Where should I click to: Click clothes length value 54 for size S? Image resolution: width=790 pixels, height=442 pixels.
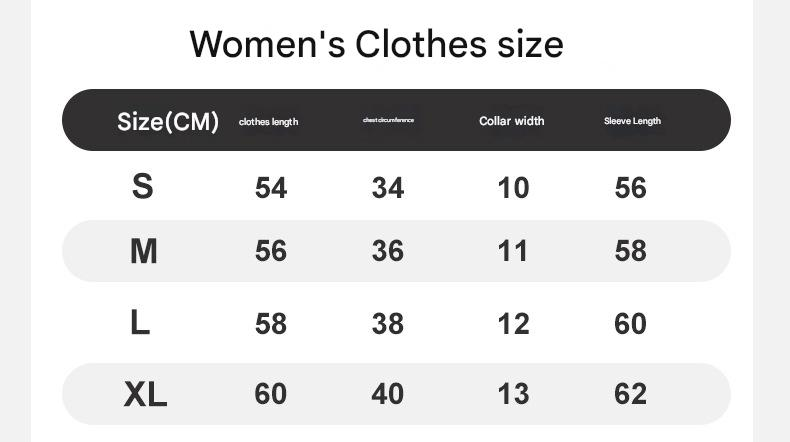point(271,188)
